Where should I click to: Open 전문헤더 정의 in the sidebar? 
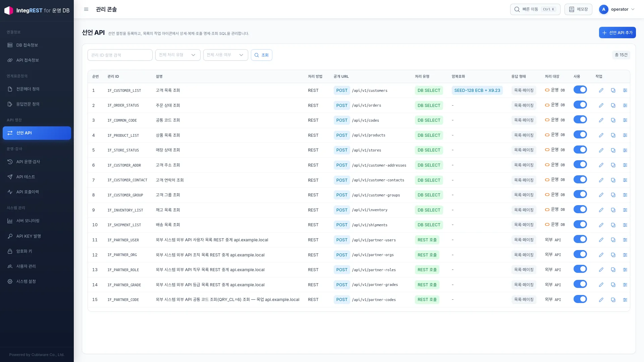(37, 89)
